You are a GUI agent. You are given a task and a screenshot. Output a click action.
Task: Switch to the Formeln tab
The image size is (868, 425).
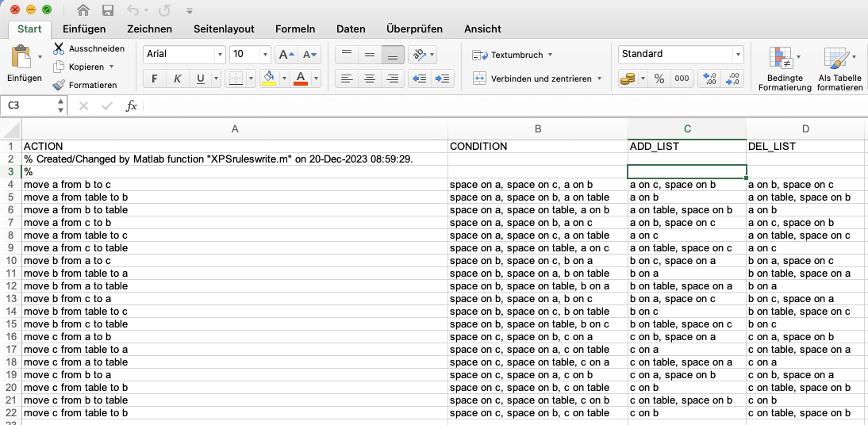[295, 29]
